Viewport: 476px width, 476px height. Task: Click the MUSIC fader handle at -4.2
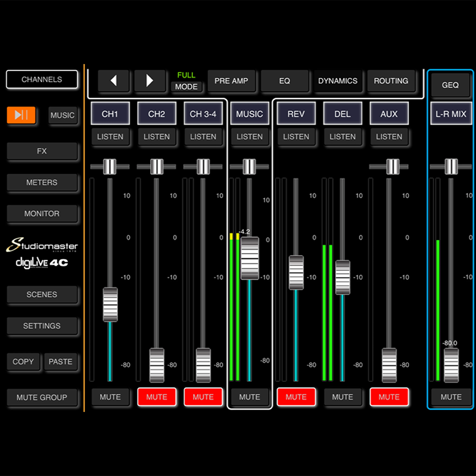(x=249, y=258)
